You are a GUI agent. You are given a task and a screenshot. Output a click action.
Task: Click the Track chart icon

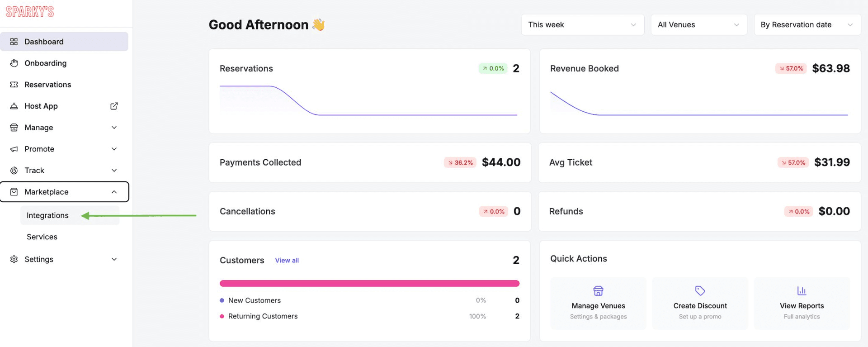(14, 171)
